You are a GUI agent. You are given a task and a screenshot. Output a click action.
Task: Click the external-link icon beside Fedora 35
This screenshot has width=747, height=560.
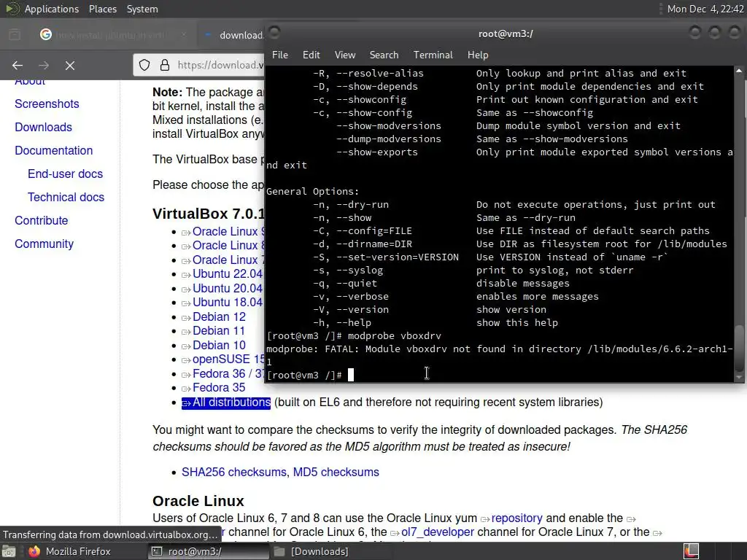click(186, 389)
